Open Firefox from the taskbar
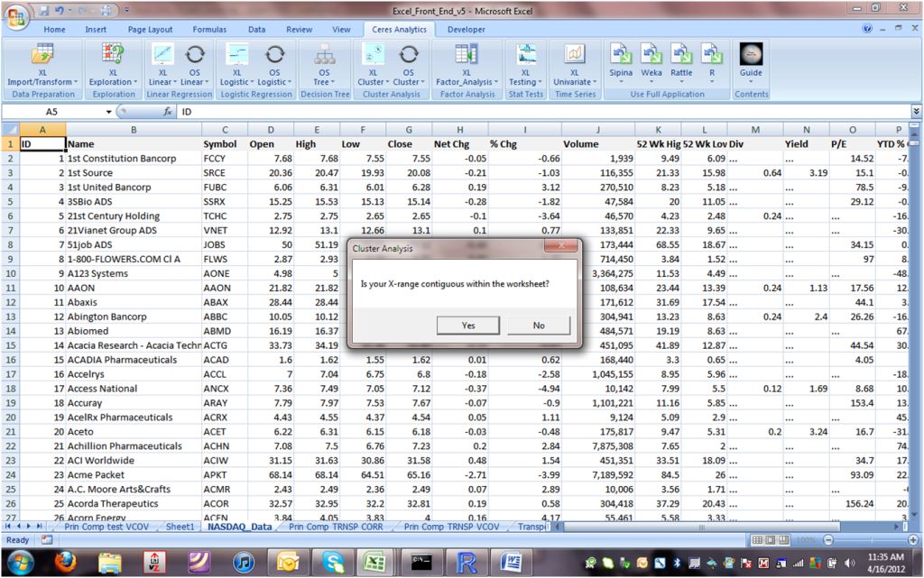The width and height of the screenshot is (924, 578). [x=65, y=563]
